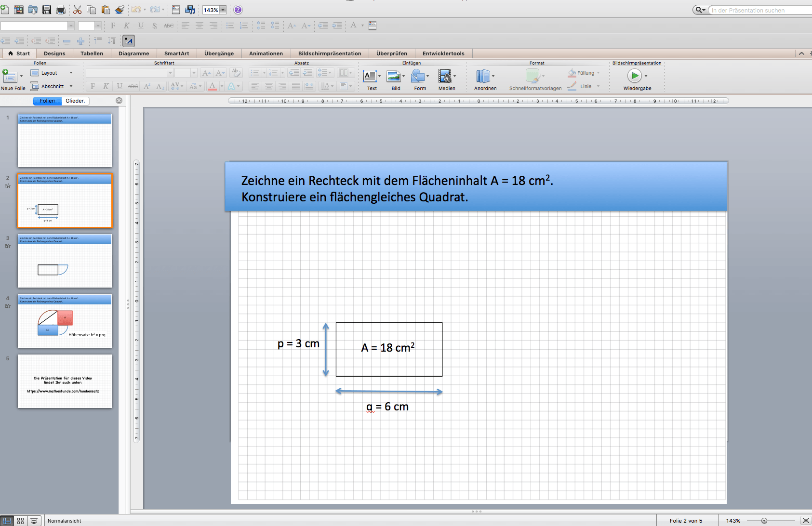This screenshot has width=812, height=526.
Task: Open the media browser icon
Action: pos(190,10)
